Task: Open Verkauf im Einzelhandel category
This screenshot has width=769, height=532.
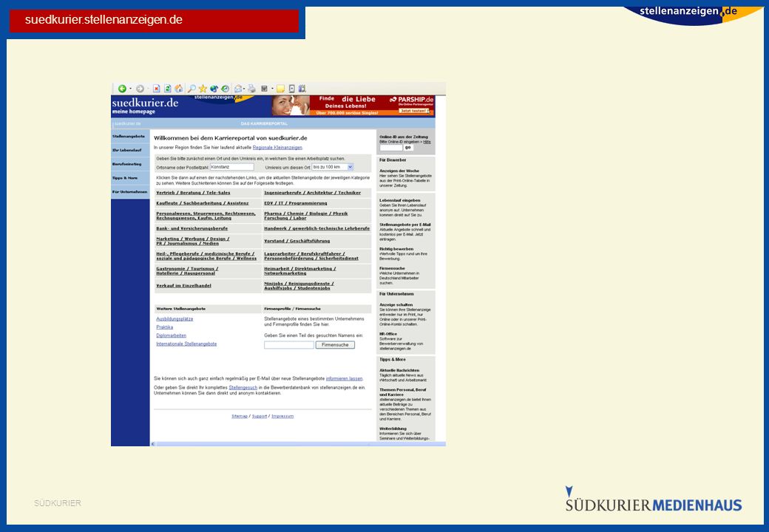Action: point(184,286)
